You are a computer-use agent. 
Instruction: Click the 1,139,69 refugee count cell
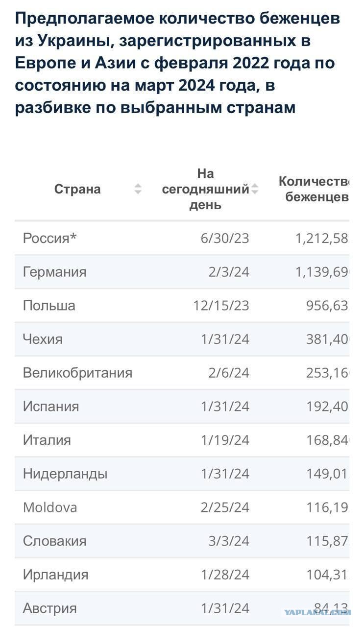[322, 272]
